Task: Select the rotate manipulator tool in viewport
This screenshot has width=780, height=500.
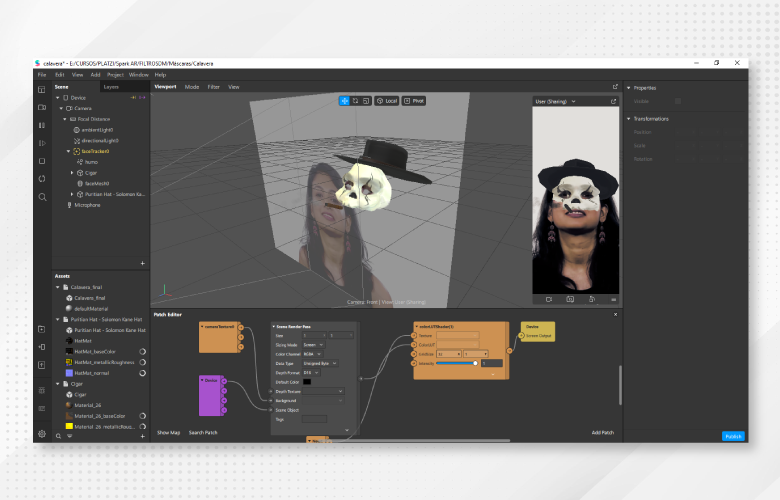Action: (x=355, y=101)
